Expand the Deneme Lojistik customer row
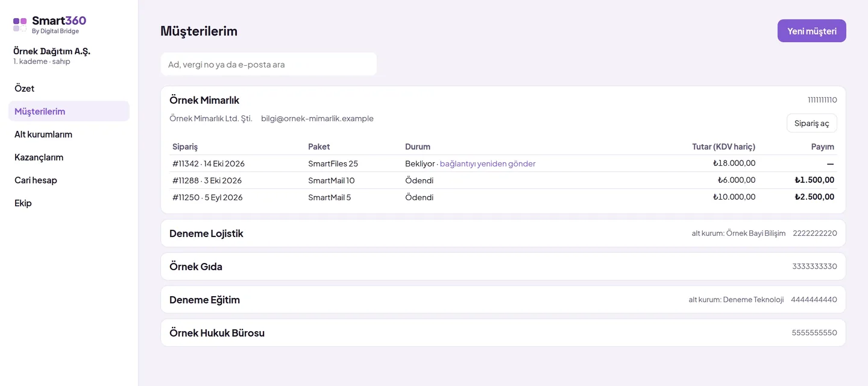This screenshot has height=386, width=868. pos(503,233)
